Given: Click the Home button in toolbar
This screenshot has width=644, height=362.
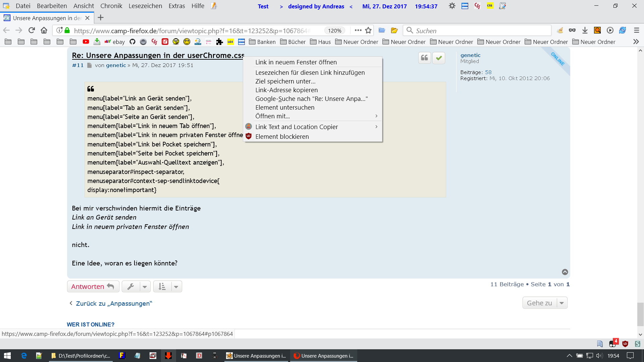Looking at the screenshot, I should (x=44, y=31).
